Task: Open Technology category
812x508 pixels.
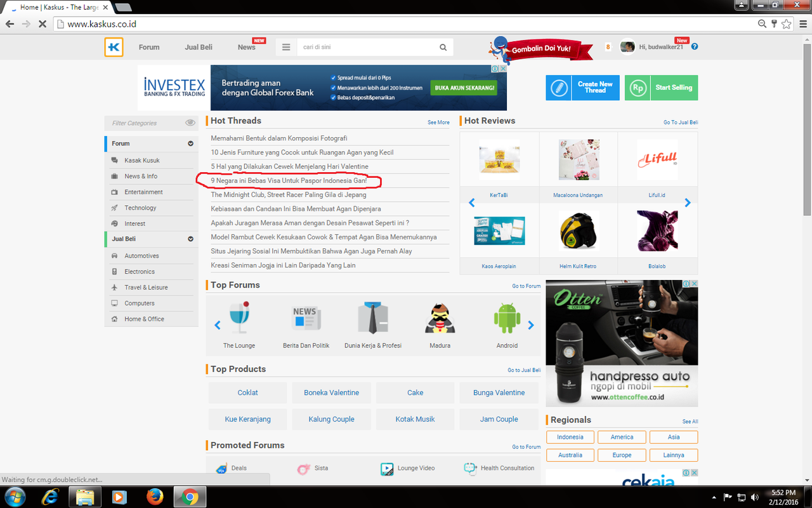Action: [x=140, y=208]
